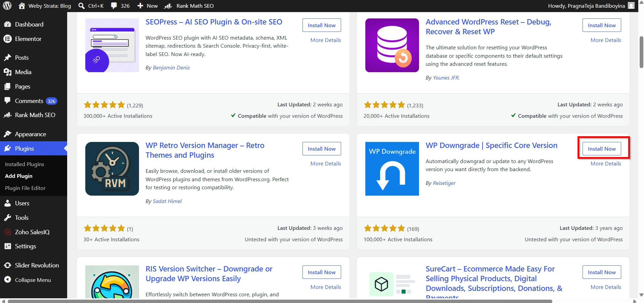Install WP Downgrade plugin now

(602, 149)
